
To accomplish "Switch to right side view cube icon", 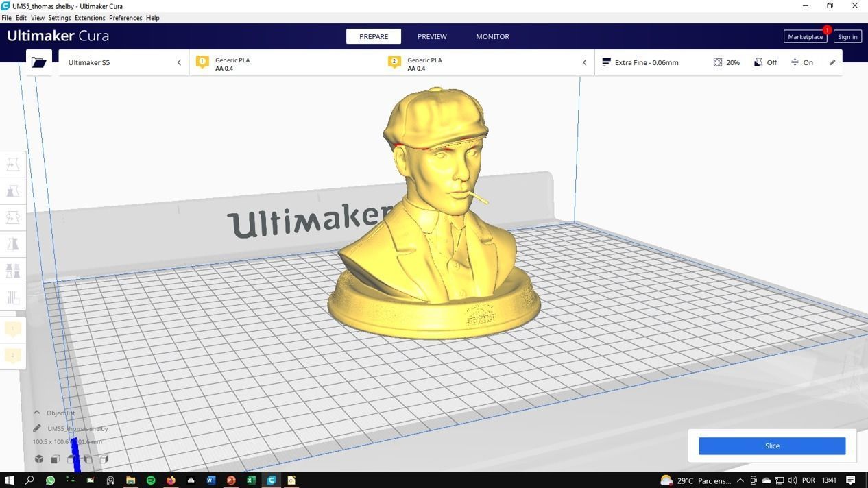I will [x=104, y=459].
